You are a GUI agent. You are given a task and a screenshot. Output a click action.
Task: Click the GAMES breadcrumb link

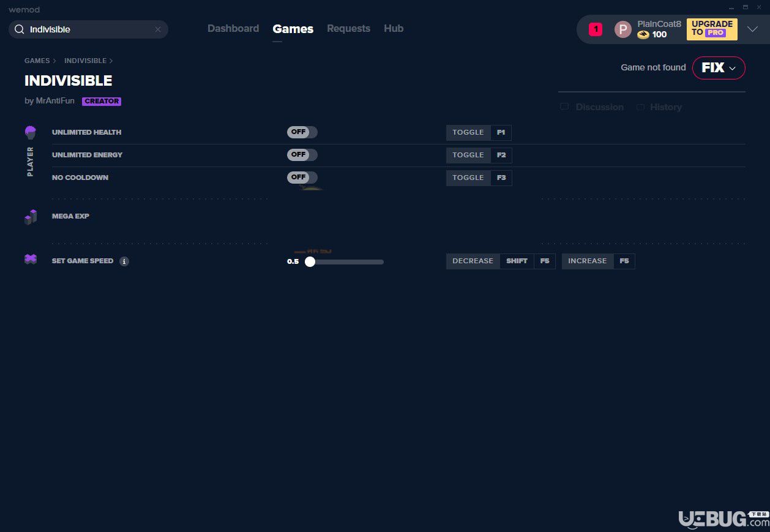pyautogui.click(x=37, y=61)
